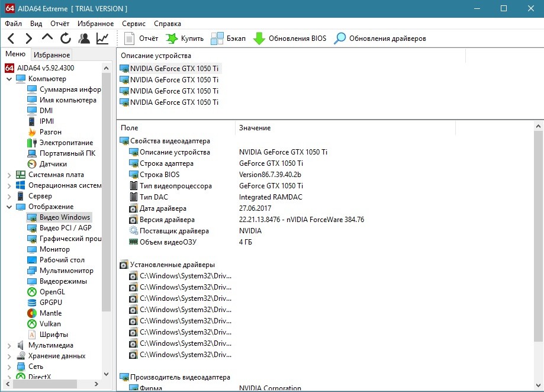Open Разгон with the flame icon
Screen dimensions: 544x392
tap(44, 132)
